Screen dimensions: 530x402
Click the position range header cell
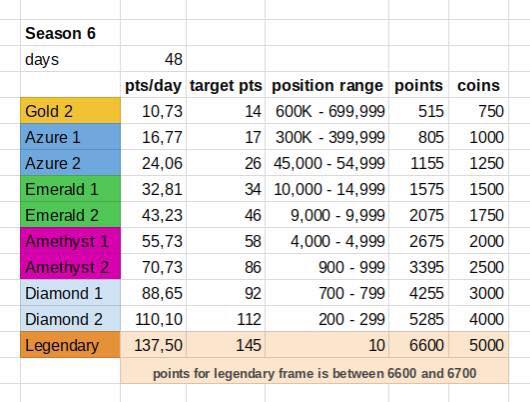tap(327, 85)
